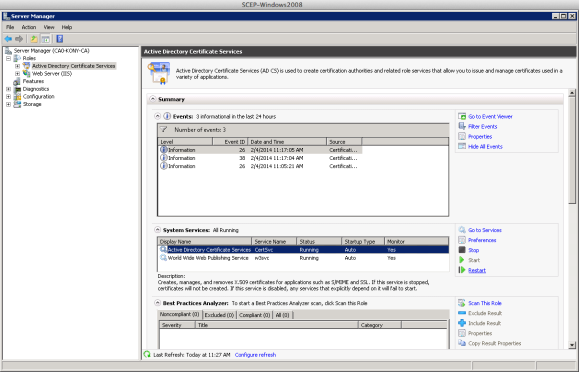Click the refresh icon beside Last Refresh

pyautogui.click(x=147, y=354)
